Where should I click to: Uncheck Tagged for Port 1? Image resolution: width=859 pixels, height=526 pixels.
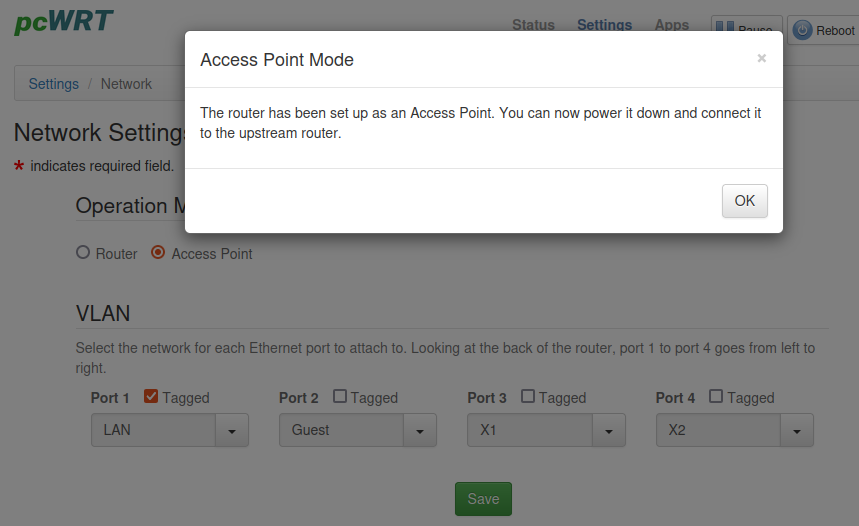tap(151, 397)
